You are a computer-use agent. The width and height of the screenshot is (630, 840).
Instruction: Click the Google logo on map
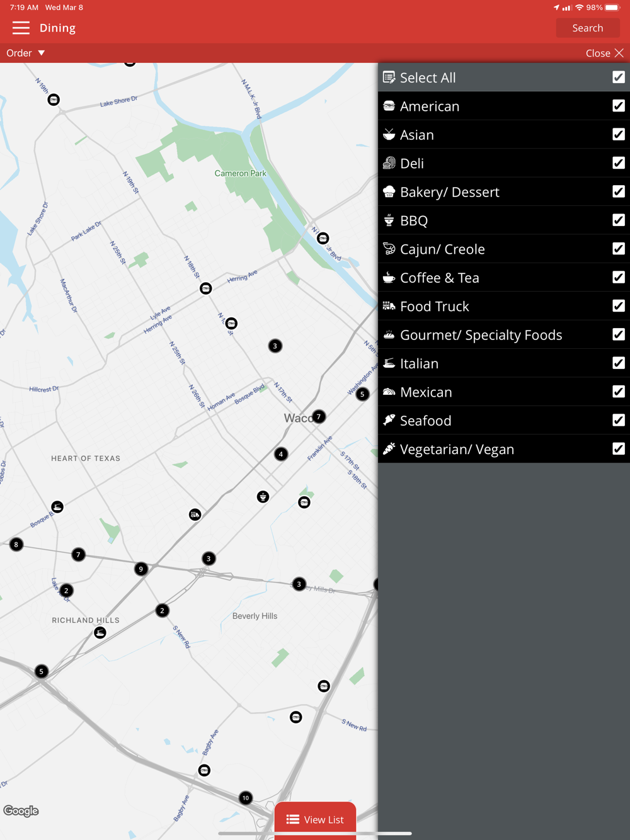tap(21, 811)
